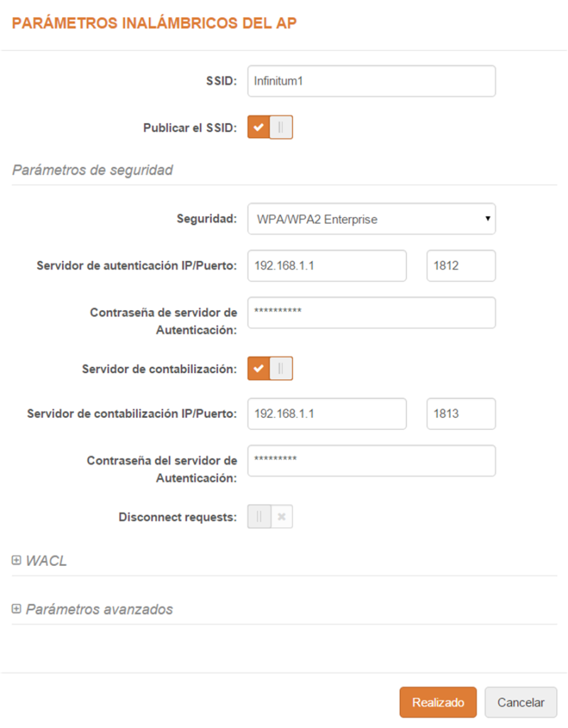Click the authentication port field showing 1812

(461, 265)
